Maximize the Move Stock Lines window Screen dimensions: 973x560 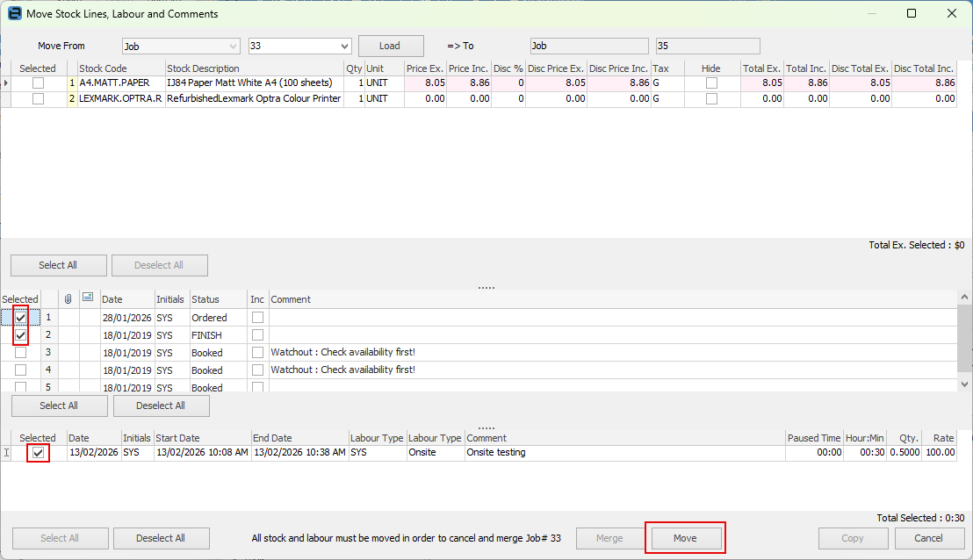point(911,13)
